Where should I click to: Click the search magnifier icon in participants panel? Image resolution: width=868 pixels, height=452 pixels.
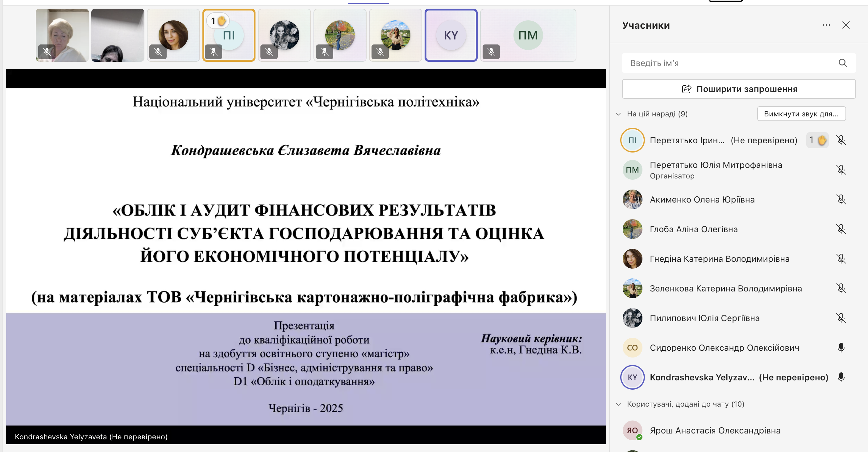pos(843,63)
